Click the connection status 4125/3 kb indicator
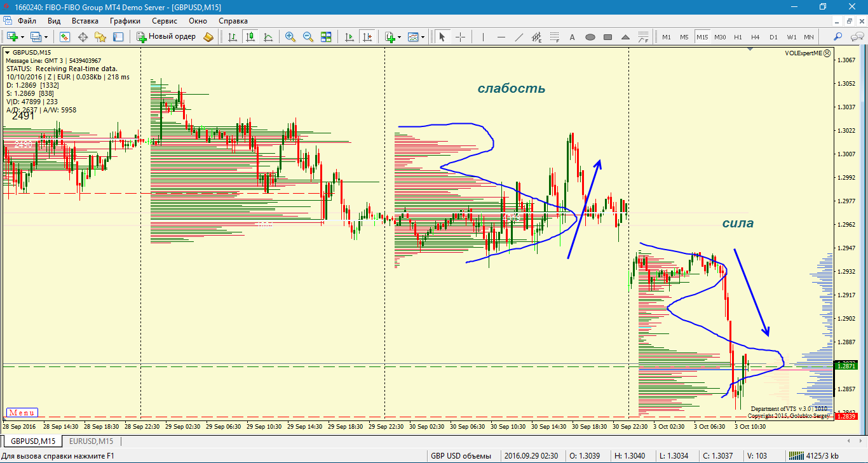The width and height of the screenshot is (868, 463). [813, 455]
